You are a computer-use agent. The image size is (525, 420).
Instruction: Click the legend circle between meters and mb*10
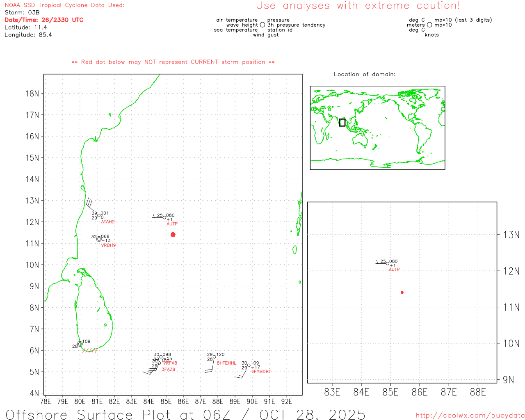[429, 25]
